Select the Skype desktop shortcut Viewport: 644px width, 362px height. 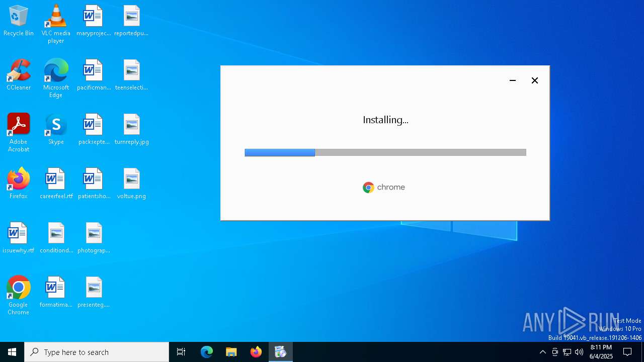click(56, 130)
